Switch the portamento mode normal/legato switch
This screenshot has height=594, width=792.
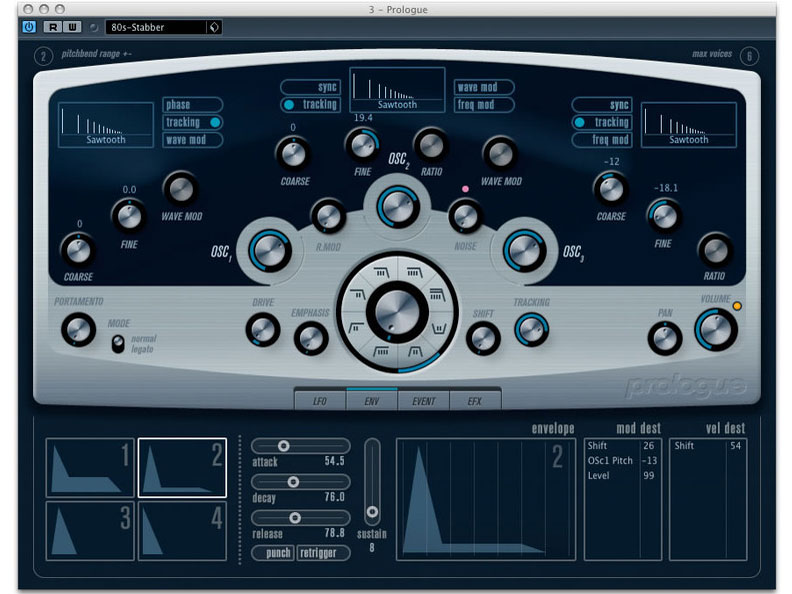pos(118,344)
